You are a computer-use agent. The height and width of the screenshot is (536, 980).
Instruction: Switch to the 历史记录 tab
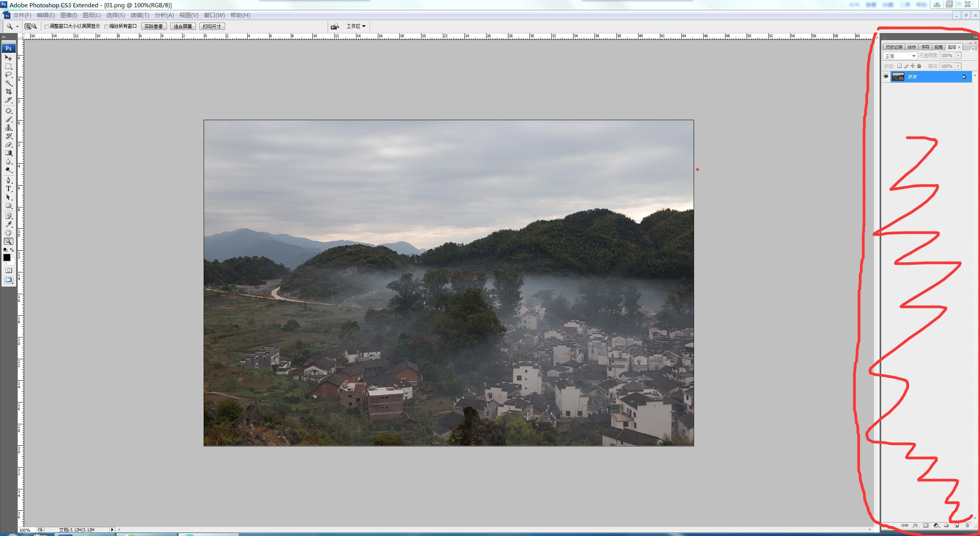893,47
